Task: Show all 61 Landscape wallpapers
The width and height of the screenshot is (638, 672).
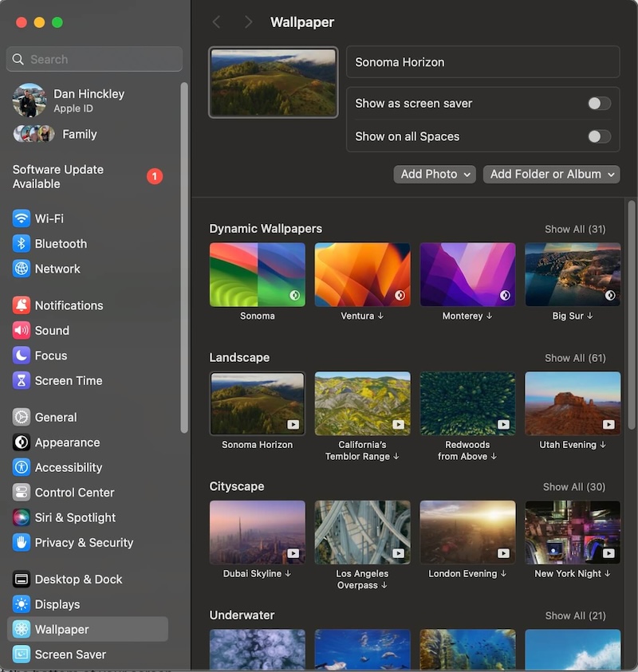Action: click(x=575, y=358)
